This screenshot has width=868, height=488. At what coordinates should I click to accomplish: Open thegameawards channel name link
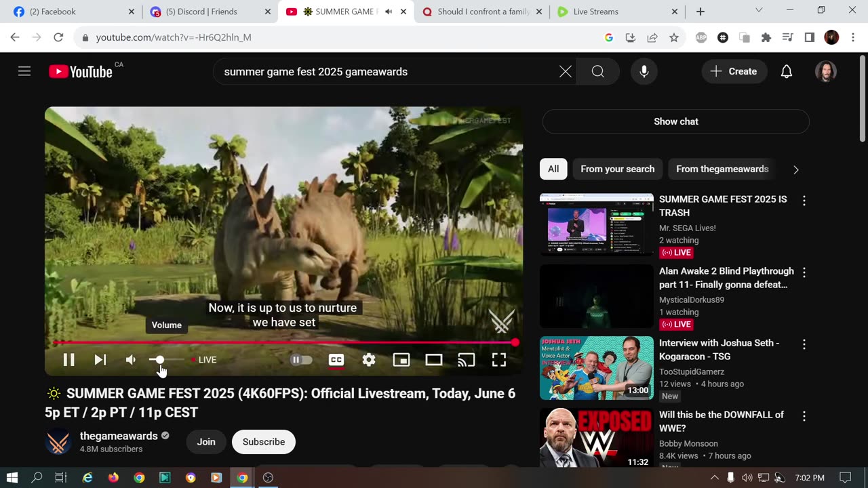point(119,436)
